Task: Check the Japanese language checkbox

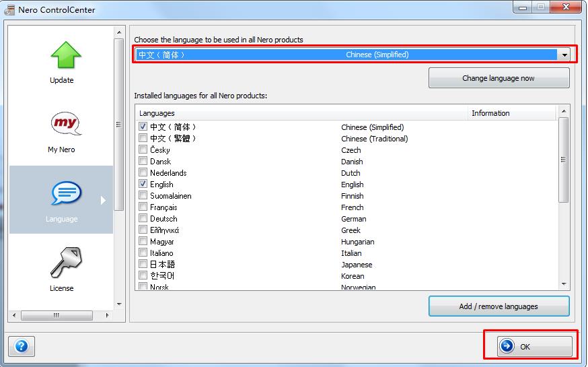Action: tap(143, 264)
